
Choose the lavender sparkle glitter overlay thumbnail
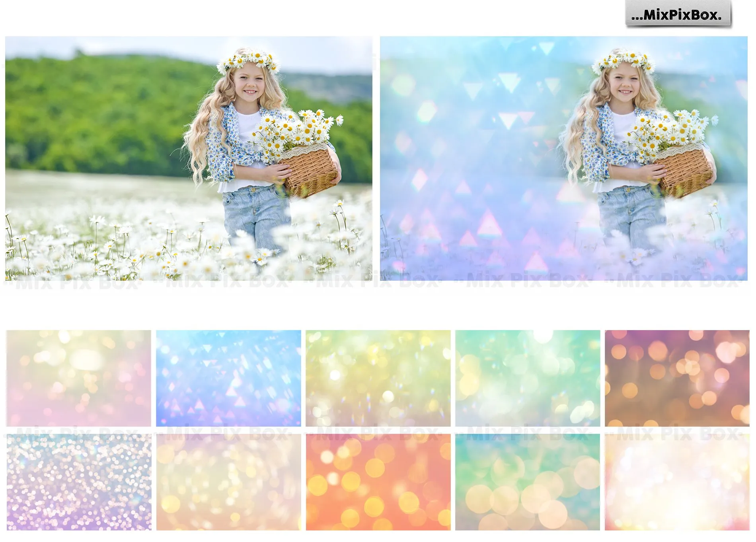pyautogui.click(x=79, y=482)
